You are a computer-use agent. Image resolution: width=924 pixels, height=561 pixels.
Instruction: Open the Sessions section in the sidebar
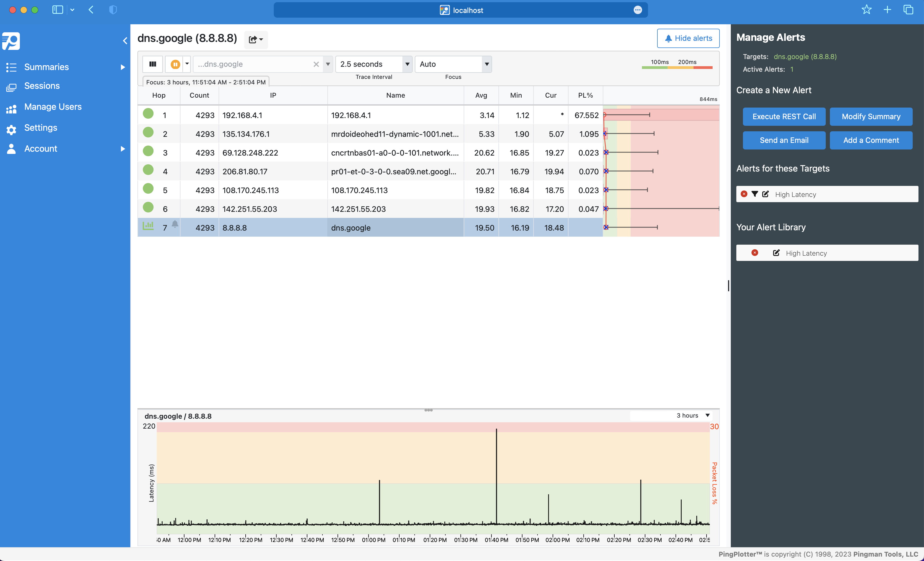tap(42, 86)
